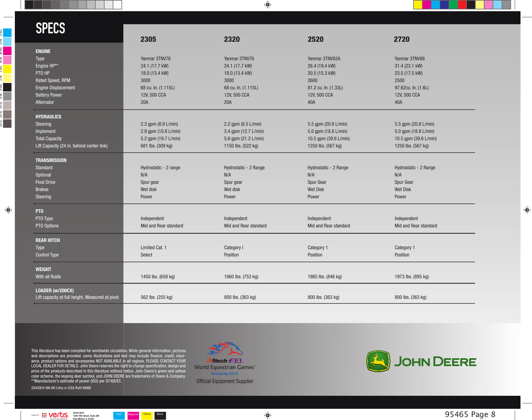Switch to the 2720 model column

pyautogui.click(x=402, y=39)
